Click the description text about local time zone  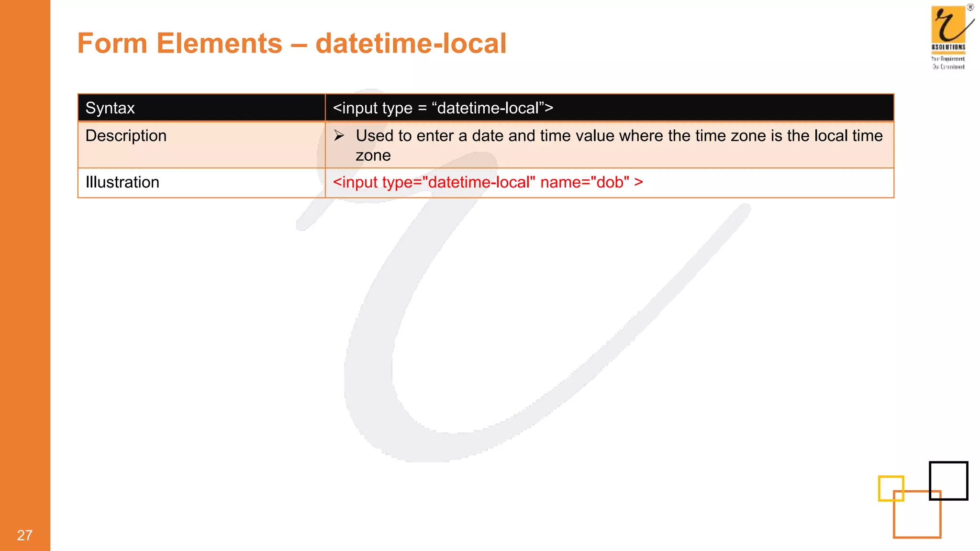pyautogui.click(x=619, y=136)
